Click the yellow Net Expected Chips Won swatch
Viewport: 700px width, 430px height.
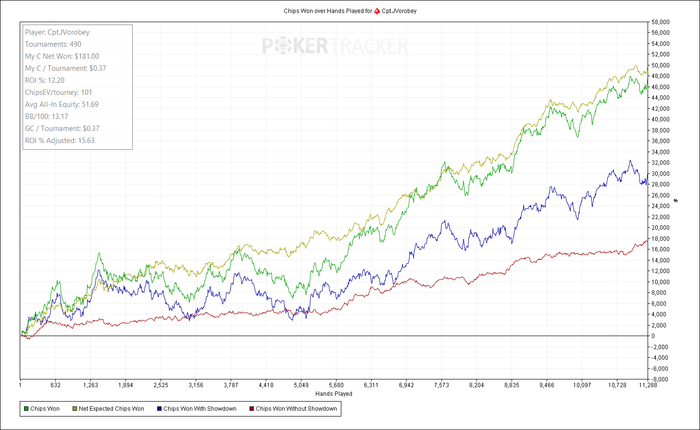tap(75, 409)
